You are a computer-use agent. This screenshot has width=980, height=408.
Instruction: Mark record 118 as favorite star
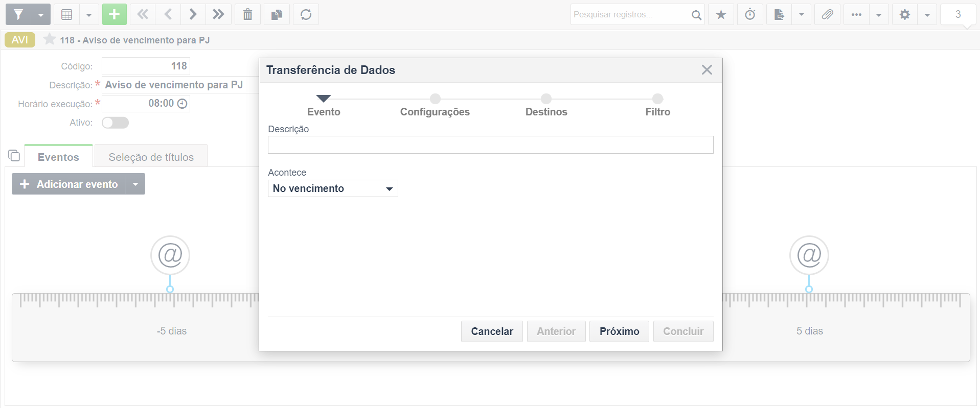pyautogui.click(x=50, y=39)
